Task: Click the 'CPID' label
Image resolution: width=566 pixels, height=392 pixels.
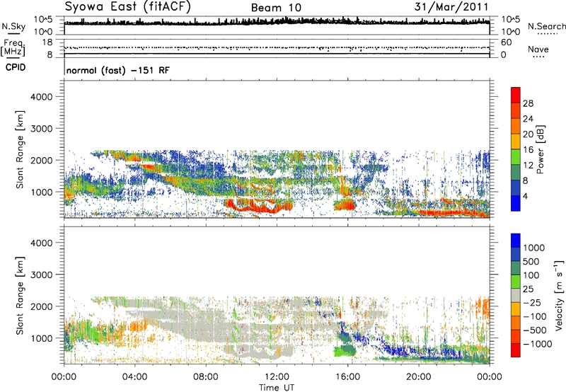Action: click(x=16, y=67)
